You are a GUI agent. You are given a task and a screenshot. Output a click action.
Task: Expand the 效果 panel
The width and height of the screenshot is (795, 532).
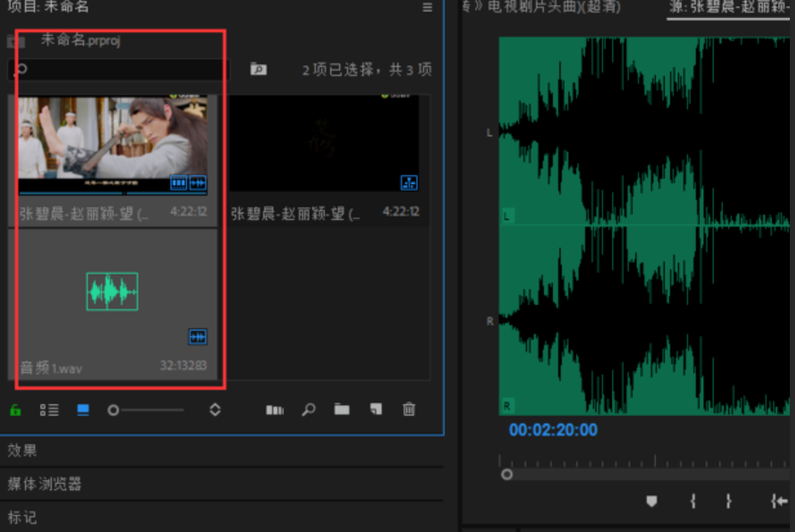click(x=23, y=451)
